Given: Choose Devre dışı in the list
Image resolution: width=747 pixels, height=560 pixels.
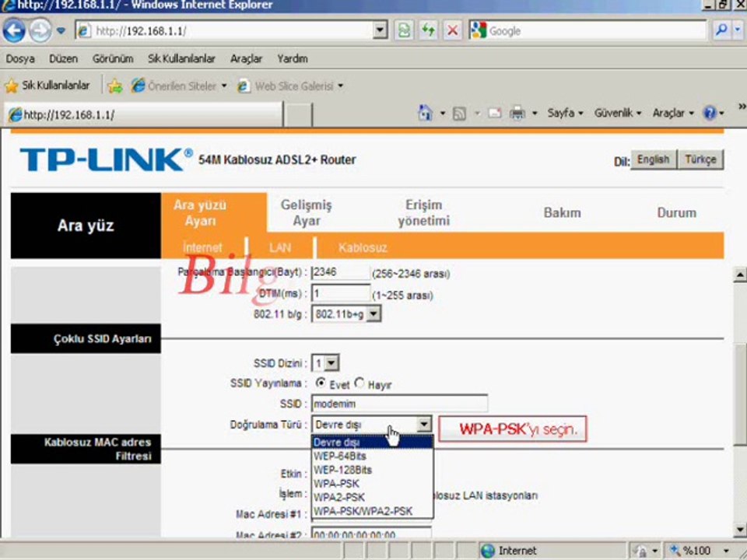Looking at the screenshot, I should (372, 443).
